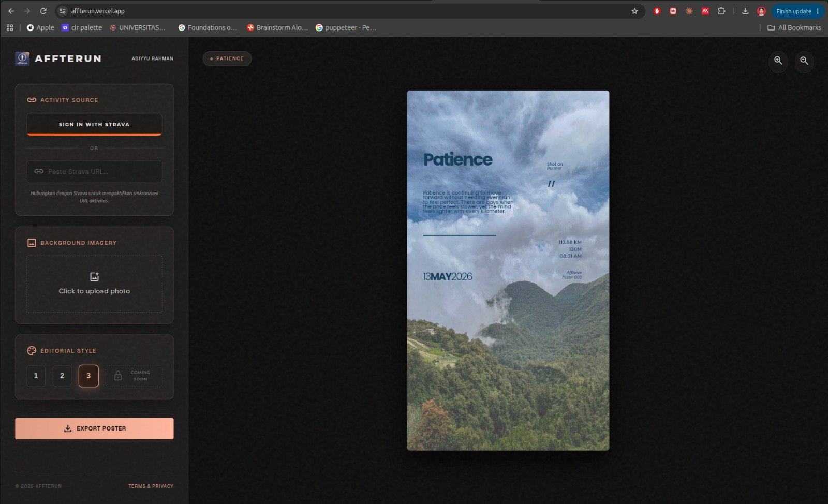This screenshot has height=504, width=828.
Task: Open the Chrome three-dot menu
Action: [x=818, y=11]
